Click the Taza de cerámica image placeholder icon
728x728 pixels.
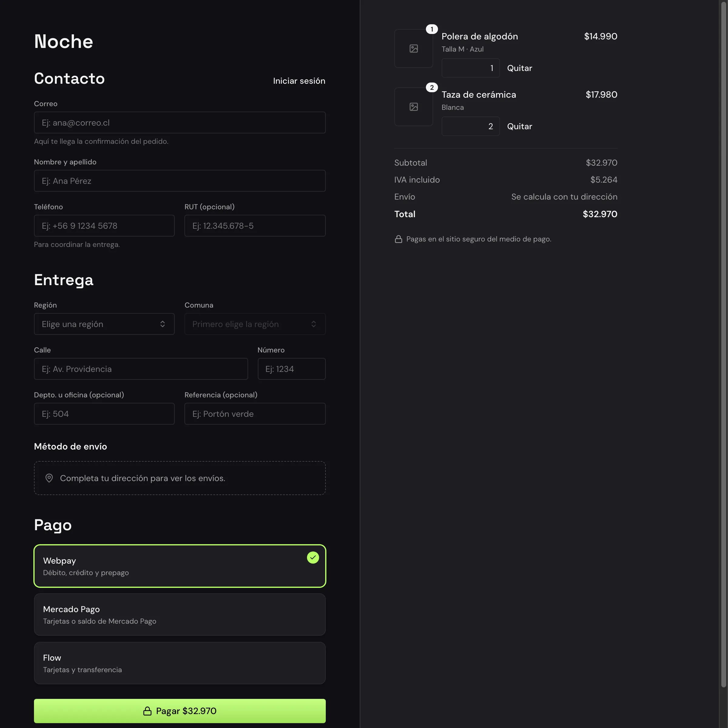coord(413,107)
